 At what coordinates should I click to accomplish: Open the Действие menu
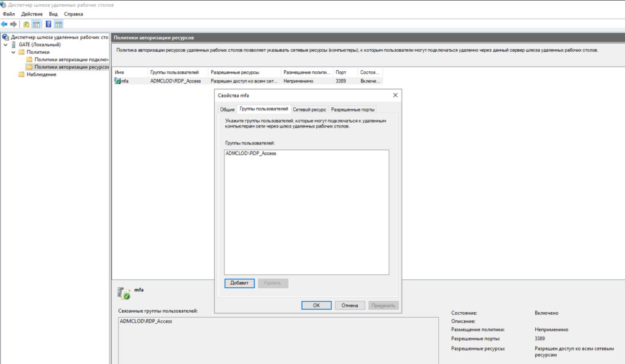32,13
